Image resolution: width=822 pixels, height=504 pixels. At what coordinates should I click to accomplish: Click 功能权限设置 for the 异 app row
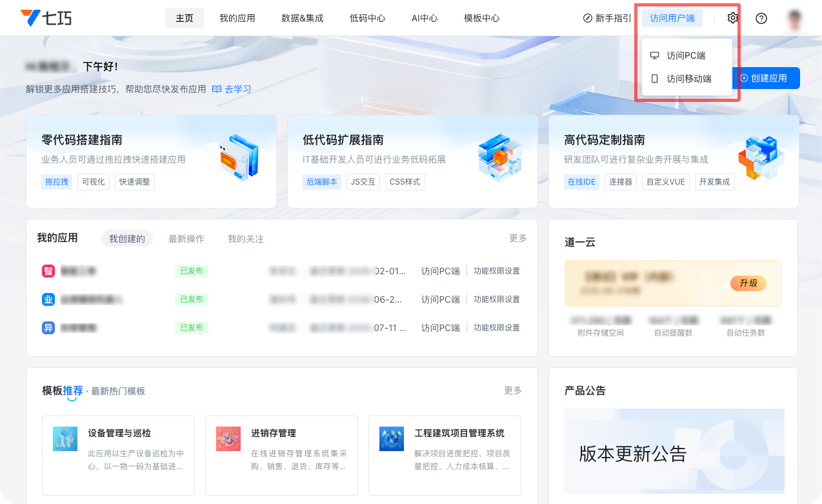(x=497, y=328)
